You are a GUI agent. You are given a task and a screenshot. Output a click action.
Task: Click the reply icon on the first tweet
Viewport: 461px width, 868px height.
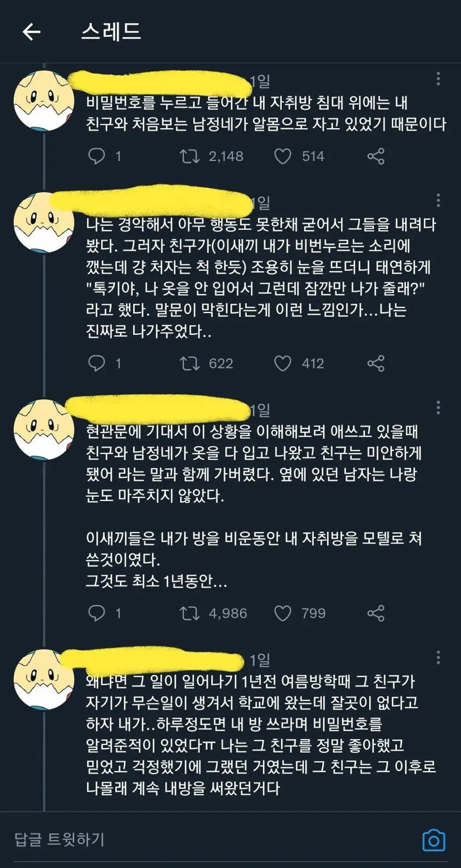click(98, 156)
